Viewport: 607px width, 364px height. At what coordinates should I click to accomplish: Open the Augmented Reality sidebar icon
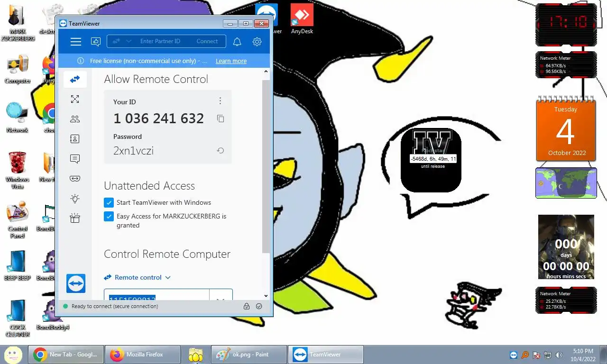75,179
